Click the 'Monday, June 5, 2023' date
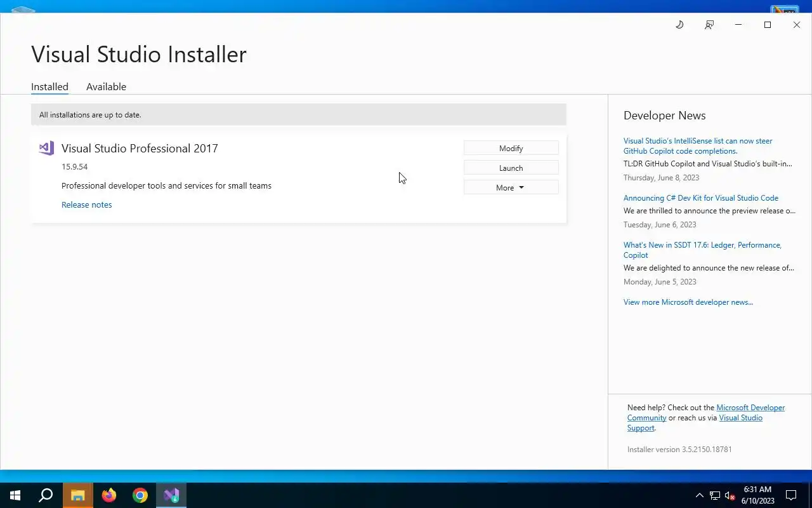This screenshot has height=508, width=812. tap(660, 282)
